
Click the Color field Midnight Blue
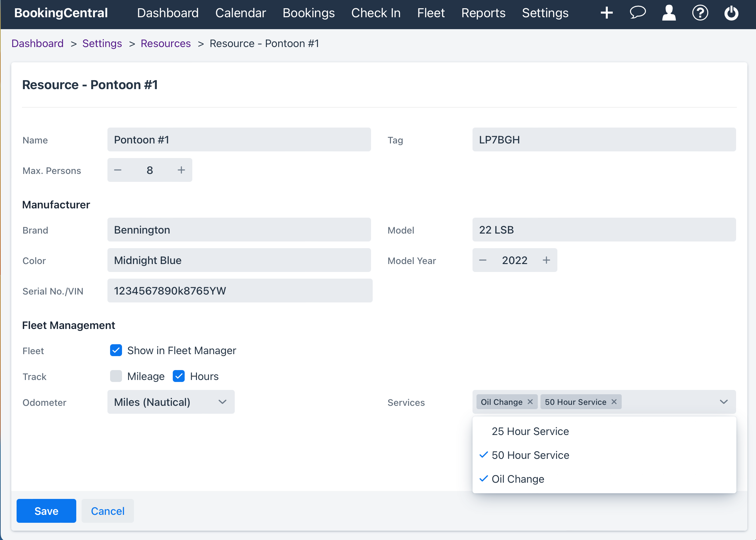(239, 260)
